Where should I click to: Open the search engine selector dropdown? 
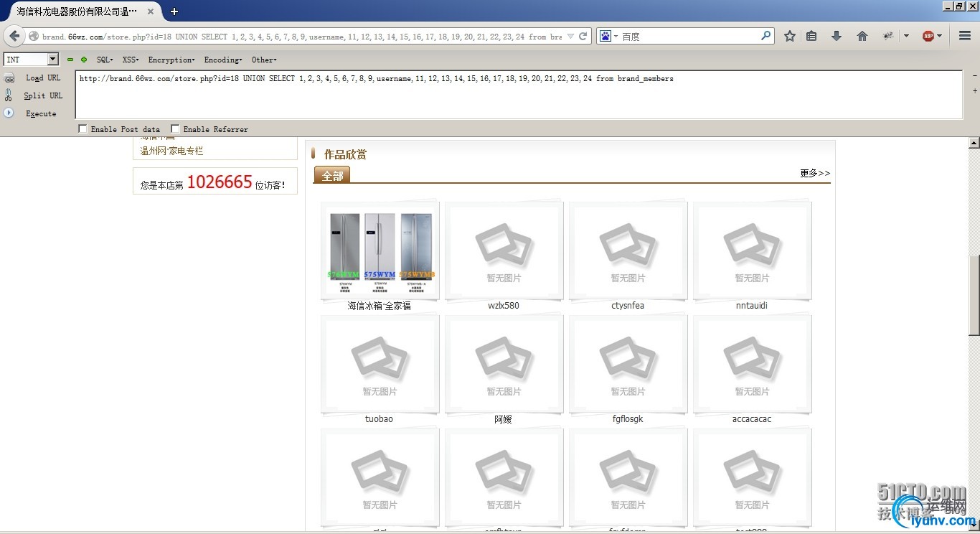pos(616,37)
